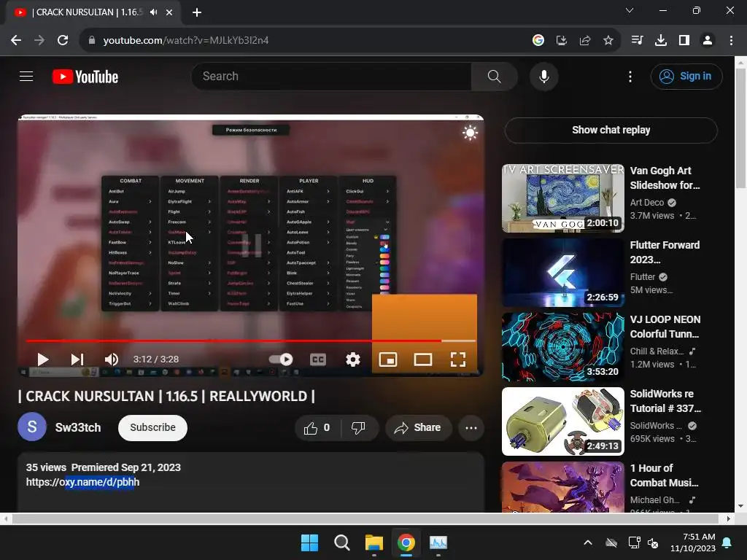Enable miniplayer mode
This screenshot has height=560, width=747.
388,359
